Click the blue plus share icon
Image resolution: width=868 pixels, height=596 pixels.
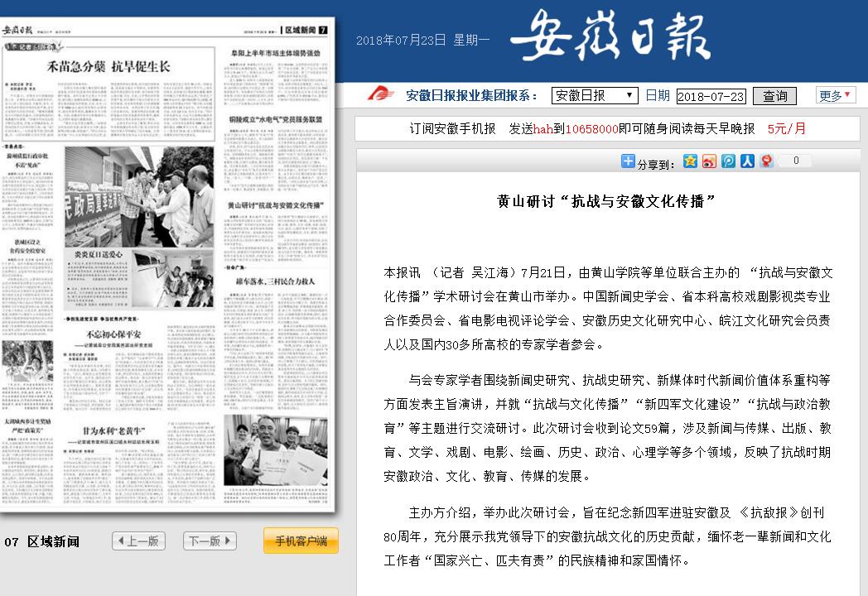point(628,161)
